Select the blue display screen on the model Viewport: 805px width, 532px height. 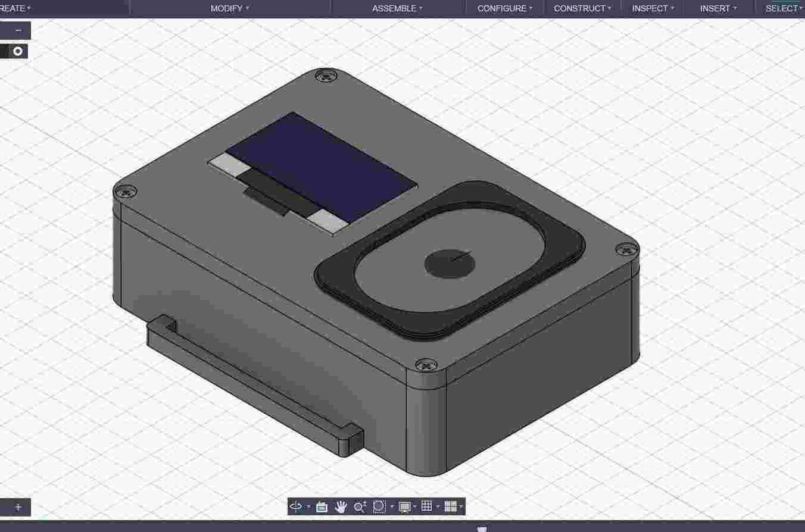click(322, 167)
